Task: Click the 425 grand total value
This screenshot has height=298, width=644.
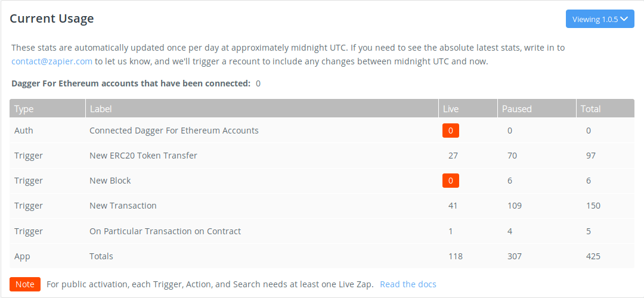Action: tap(593, 256)
